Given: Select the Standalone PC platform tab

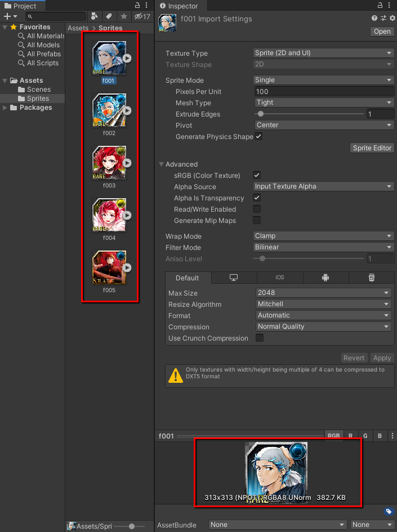Looking at the screenshot, I should [234, 278].
